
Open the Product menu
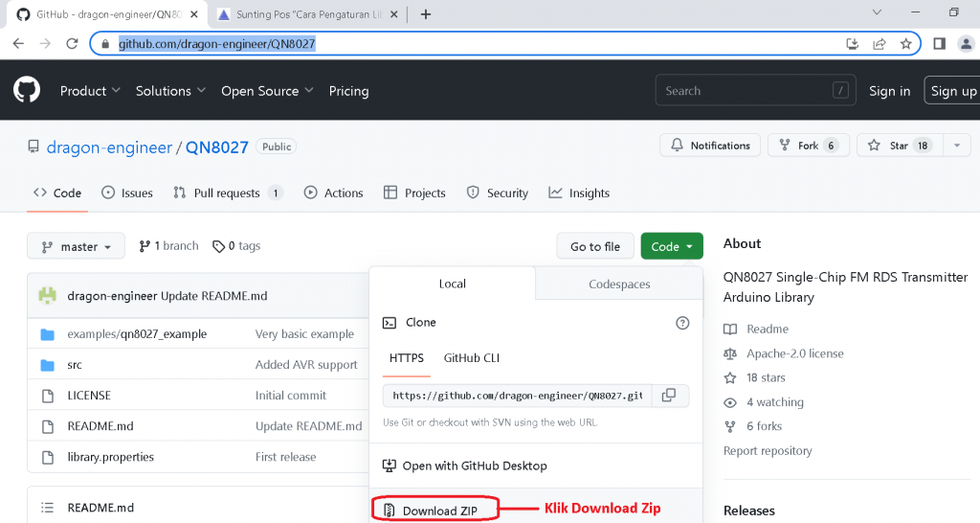[x=90, y=91]
